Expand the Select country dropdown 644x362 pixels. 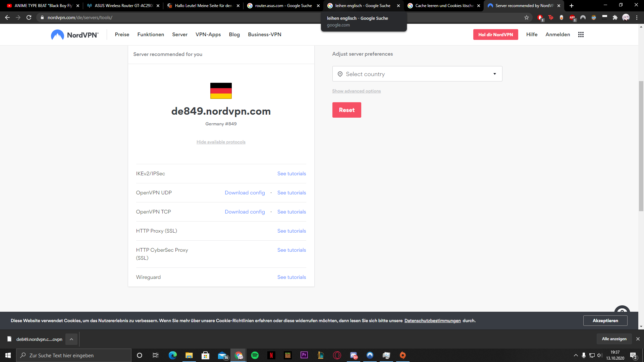pos(417,74)
